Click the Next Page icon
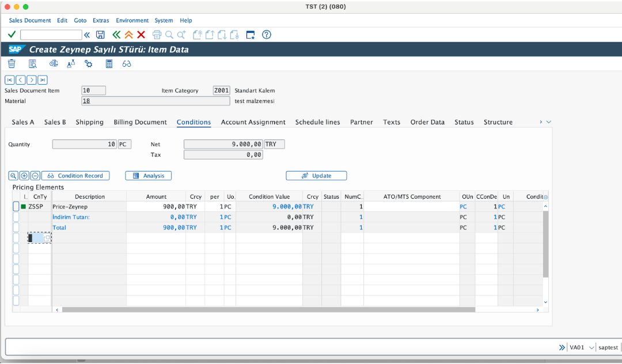Screen dimensions: 622x364 coord(222,35)
